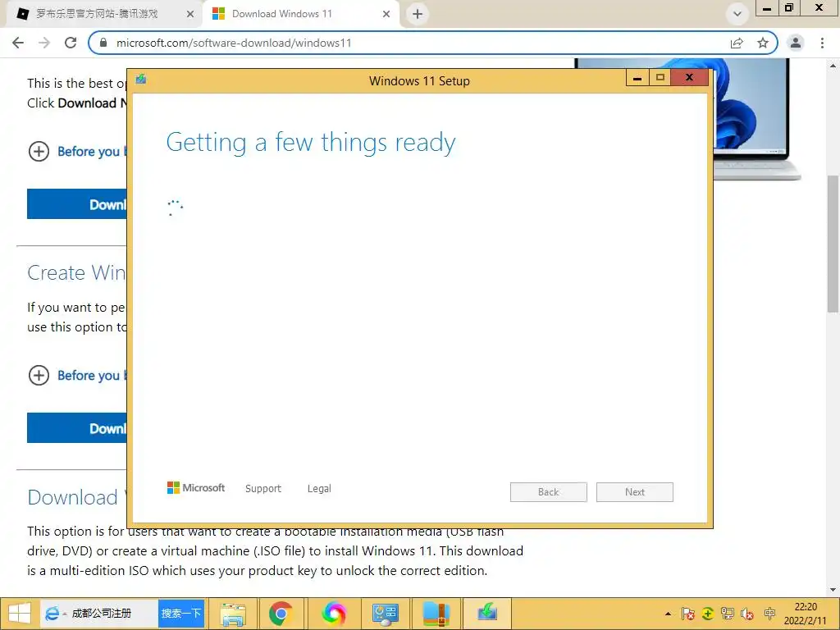Click the Back button in Setup
Screen dimensions: 840x630
tap(549, 492)
